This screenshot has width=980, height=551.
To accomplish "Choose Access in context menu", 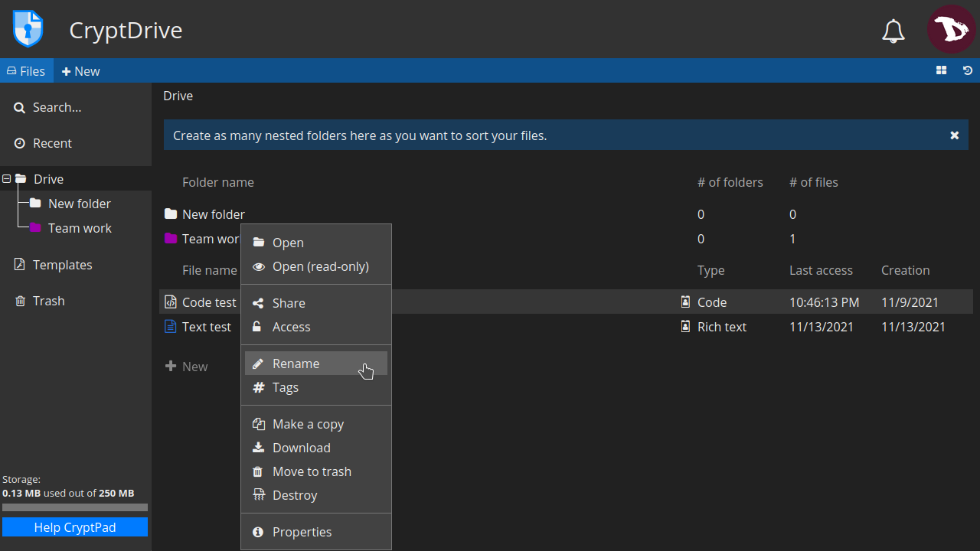I will (316, 327).
